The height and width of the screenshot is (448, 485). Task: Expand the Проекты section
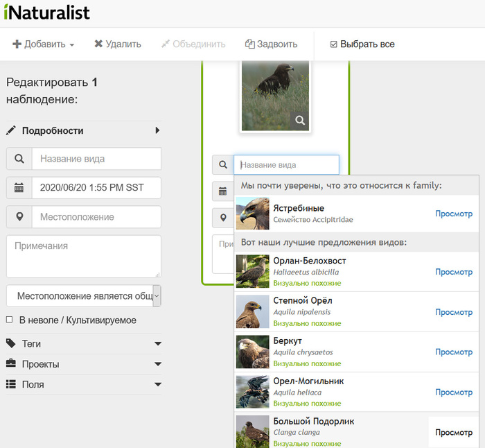click(x=84, y=364)
